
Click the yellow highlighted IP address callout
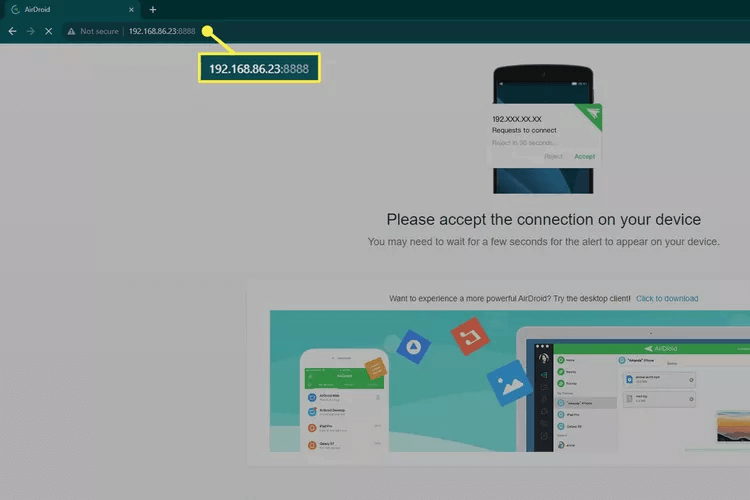258,69
